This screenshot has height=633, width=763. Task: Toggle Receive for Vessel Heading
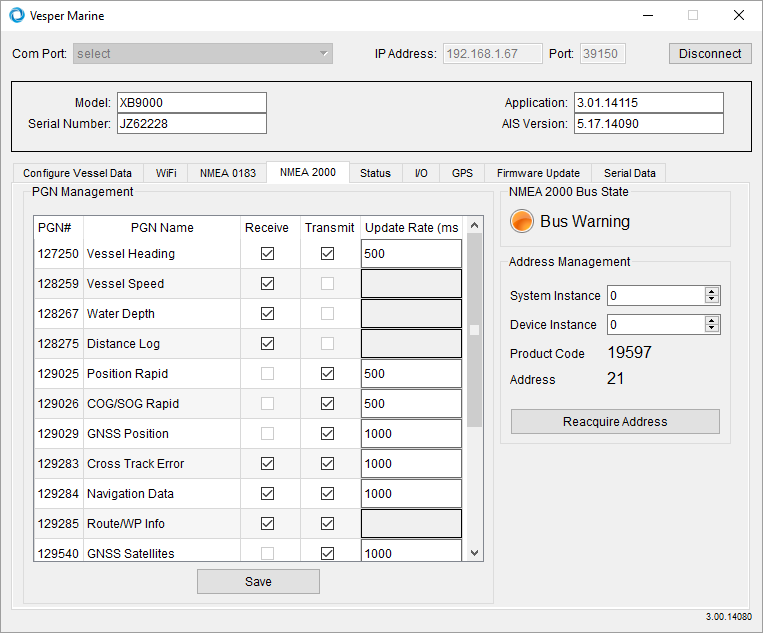tap(267, 253)
